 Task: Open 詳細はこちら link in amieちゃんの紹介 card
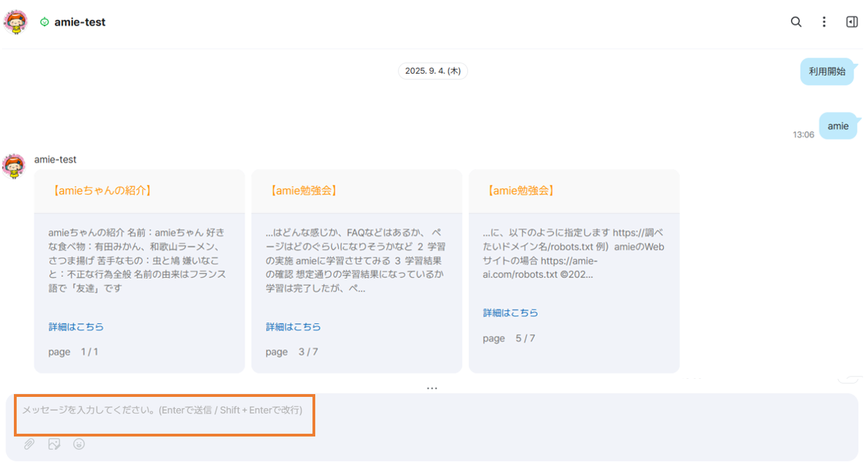[76, 327]
